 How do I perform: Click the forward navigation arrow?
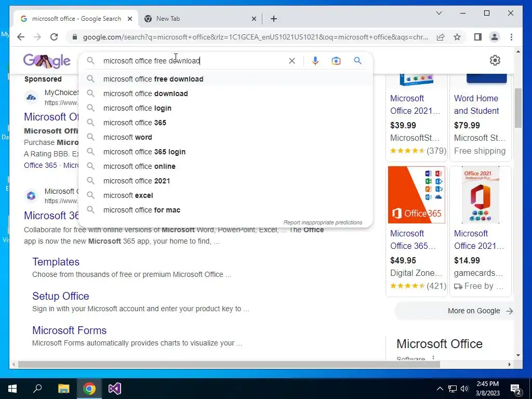[37, 37]
